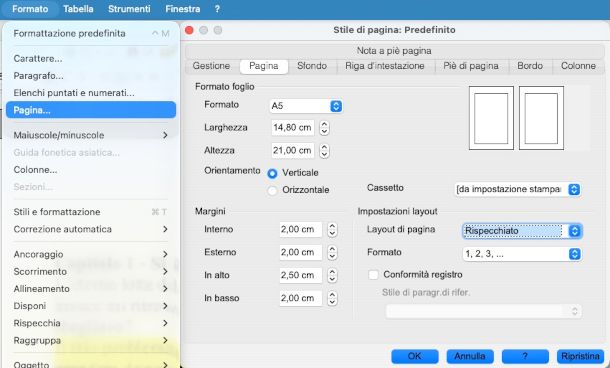Open the ? help menu in menu bar
The height and width of the screenshot is (368, 610).
(217, 9)
